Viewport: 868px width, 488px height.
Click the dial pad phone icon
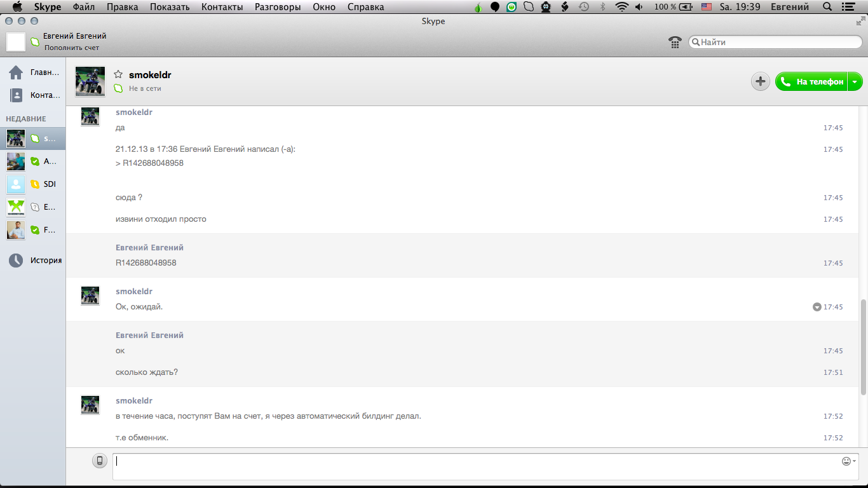point(675,42)
